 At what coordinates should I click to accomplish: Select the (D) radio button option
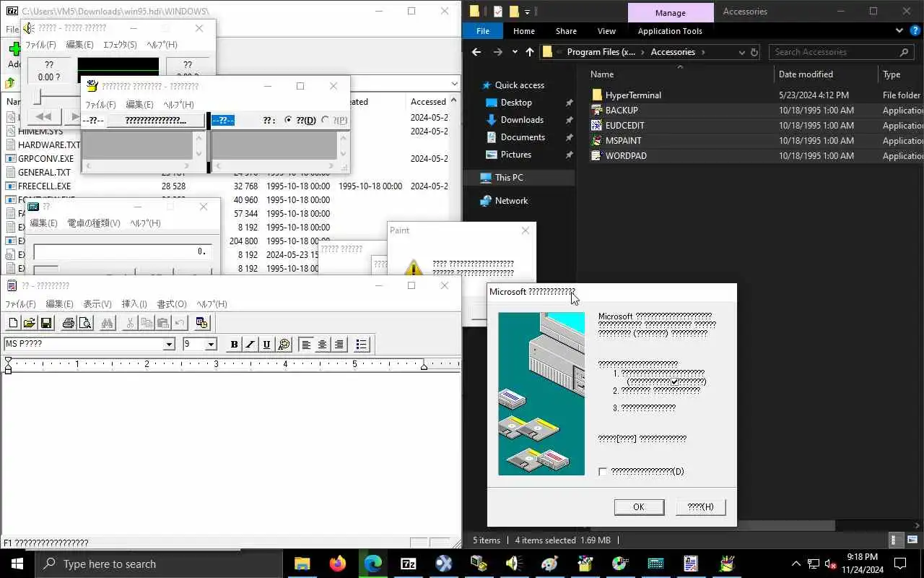(289, 121)
